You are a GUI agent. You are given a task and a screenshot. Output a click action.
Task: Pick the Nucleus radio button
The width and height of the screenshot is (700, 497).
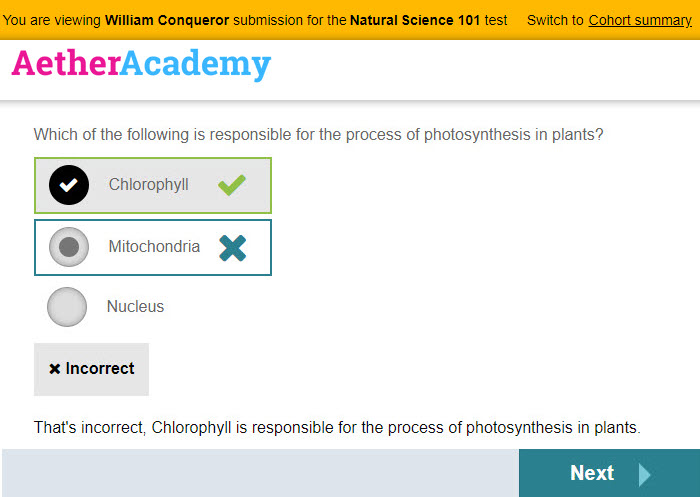67,307
